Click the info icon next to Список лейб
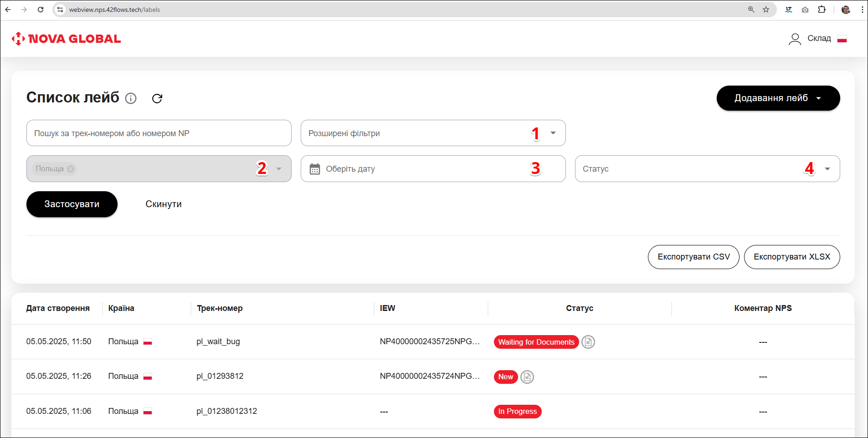The image size is (868, 438). click(131, 98)
